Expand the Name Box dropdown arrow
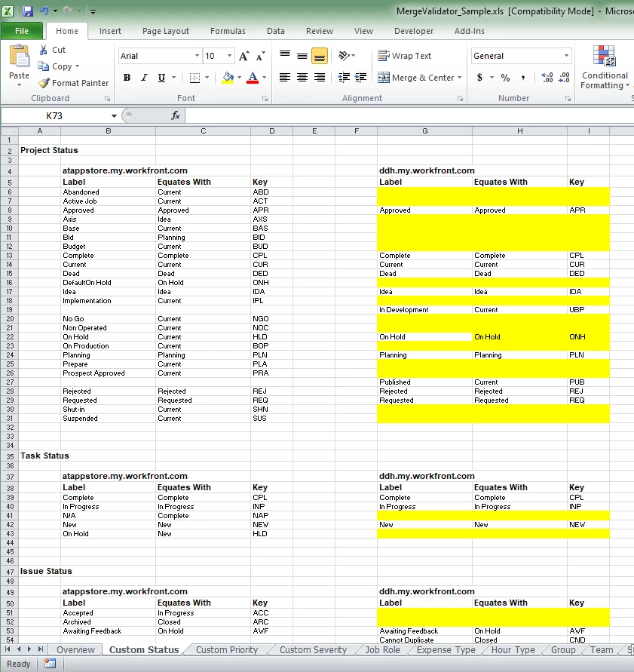Viewport: 634px width, 672px height. click(x=114, y=115)
